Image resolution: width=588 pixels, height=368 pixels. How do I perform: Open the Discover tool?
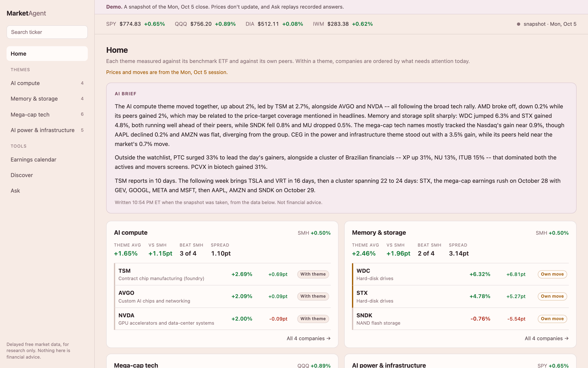tap(47, 175)
